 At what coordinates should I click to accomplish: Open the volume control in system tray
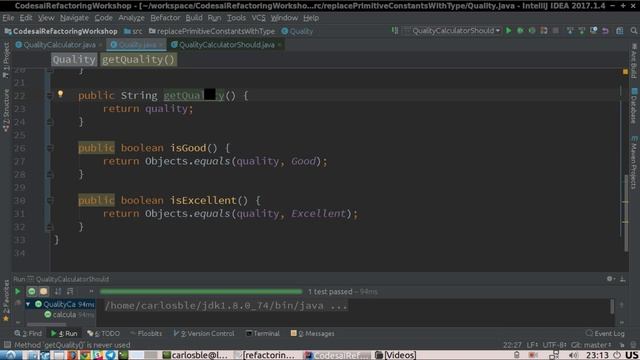point(573,355)
